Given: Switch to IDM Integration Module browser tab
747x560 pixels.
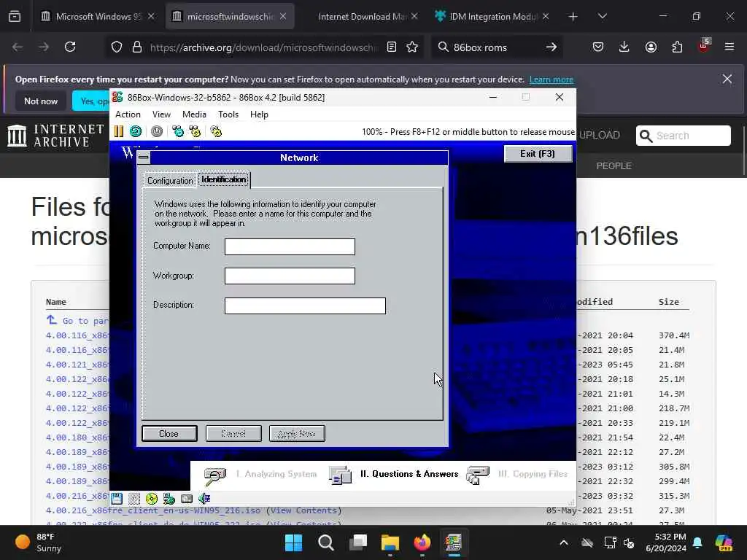Looking at the screenshot, I should coord(492,17).
